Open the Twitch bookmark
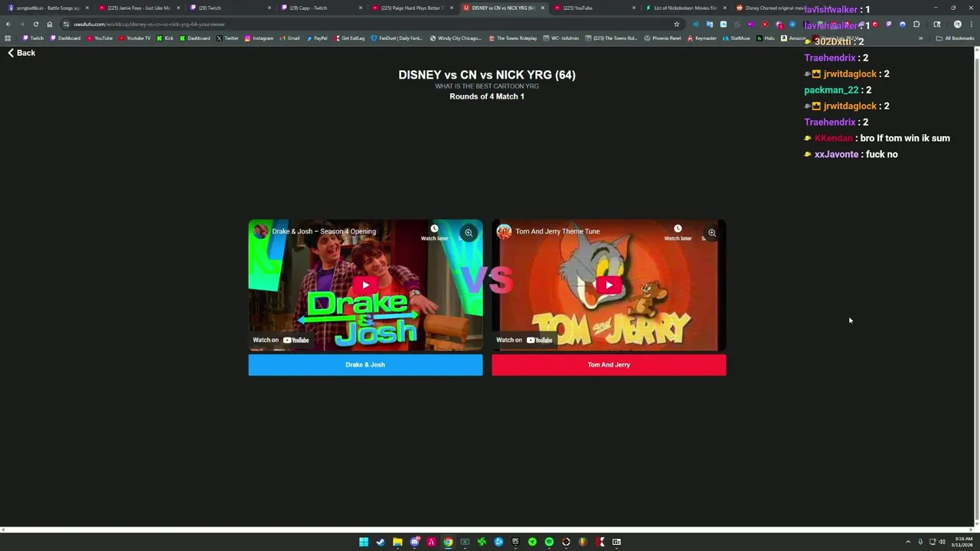Screen dimensions: 980x551 pyautogui.click(x=33, y=38)
